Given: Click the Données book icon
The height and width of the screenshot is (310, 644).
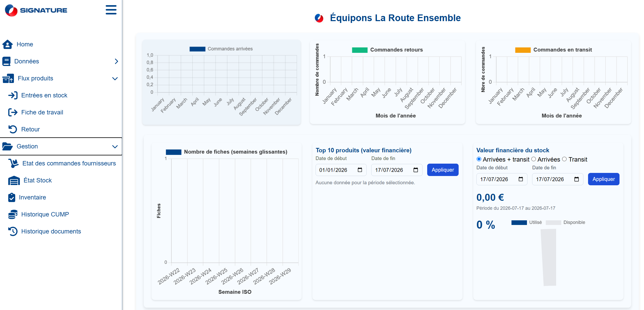Looking at the screenshot, I should point(6,61).
